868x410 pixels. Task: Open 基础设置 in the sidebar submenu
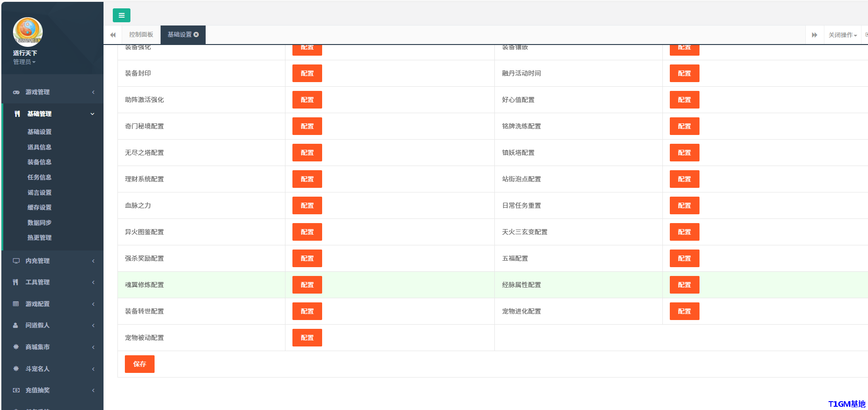39,132
